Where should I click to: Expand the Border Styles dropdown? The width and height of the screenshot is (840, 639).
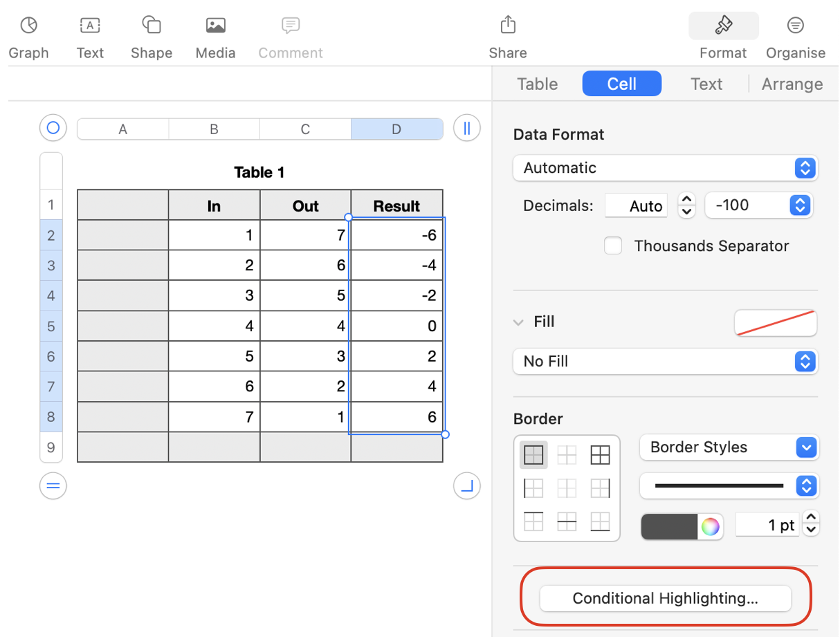[729, 447]
